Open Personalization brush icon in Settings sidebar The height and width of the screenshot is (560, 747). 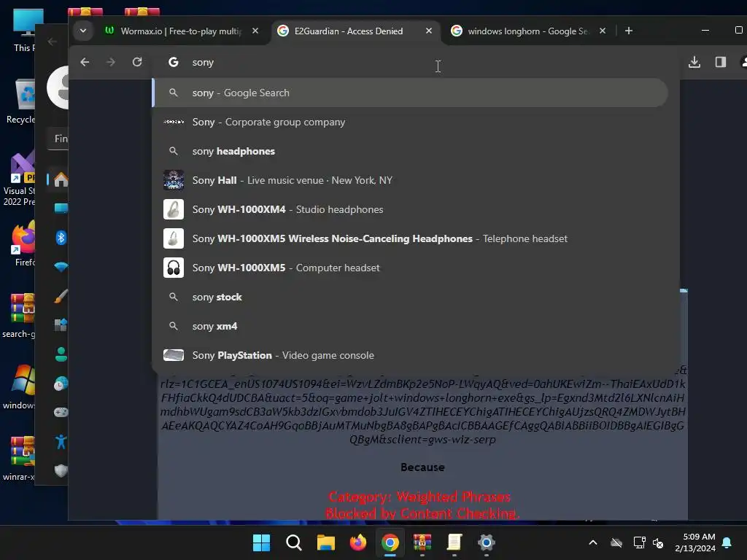coord(61,296)
